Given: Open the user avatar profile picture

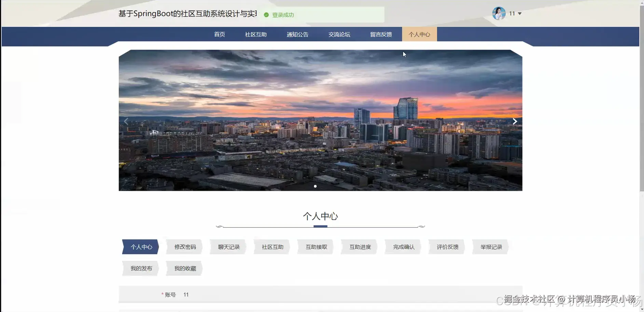Looking at the screenshot, I should click(498, 13).
